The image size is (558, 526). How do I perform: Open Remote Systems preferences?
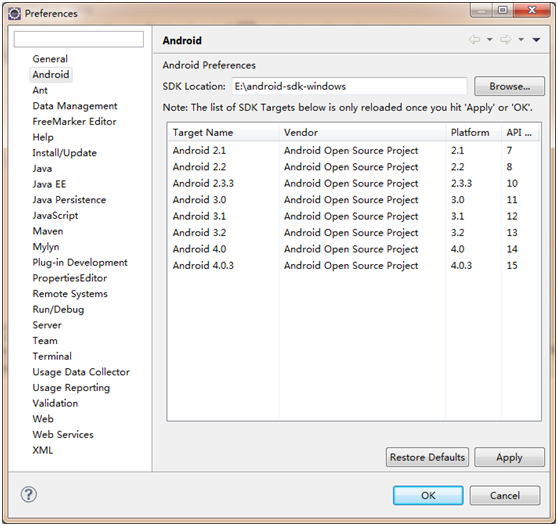tap(70, 294)
